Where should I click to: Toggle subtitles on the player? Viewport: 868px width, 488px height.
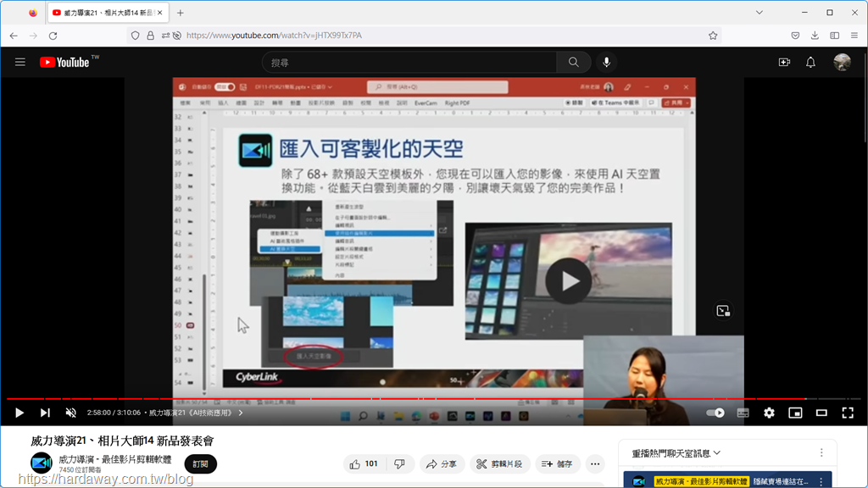click(743, 413)
